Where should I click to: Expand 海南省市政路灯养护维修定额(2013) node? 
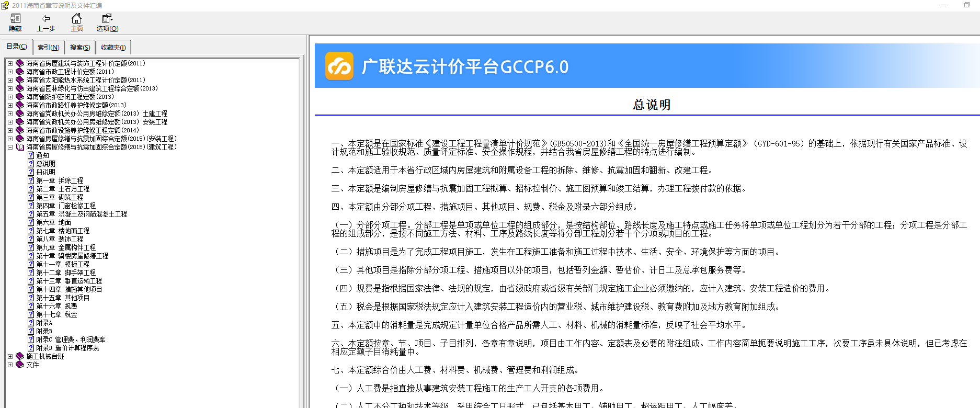click(10, 105)
